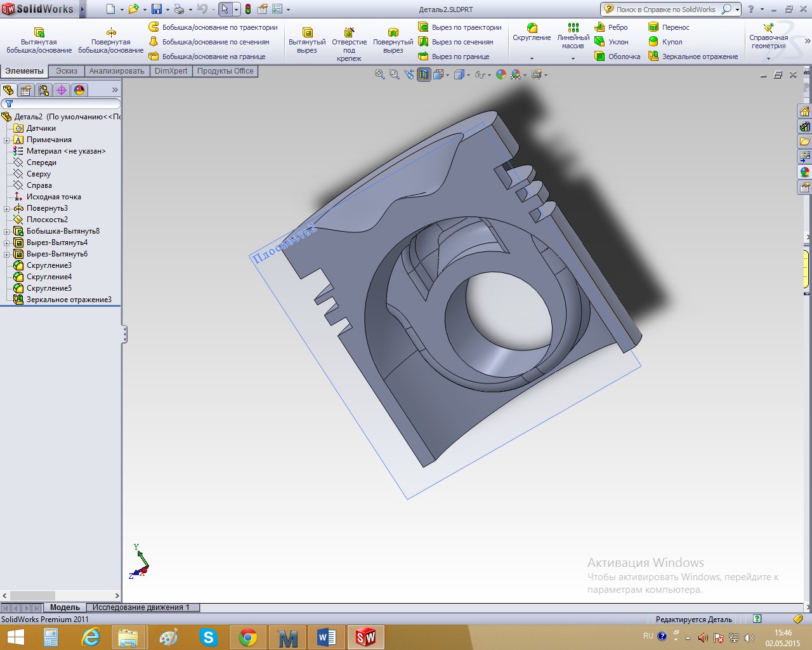Open the Save button dropdown arrow
The image size is (812, 650).
167,10
